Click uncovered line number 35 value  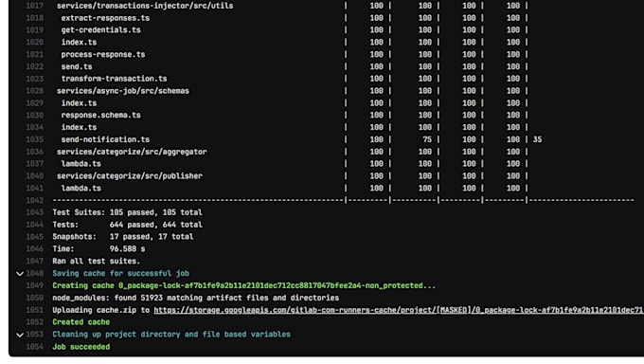tap(537, 140)
